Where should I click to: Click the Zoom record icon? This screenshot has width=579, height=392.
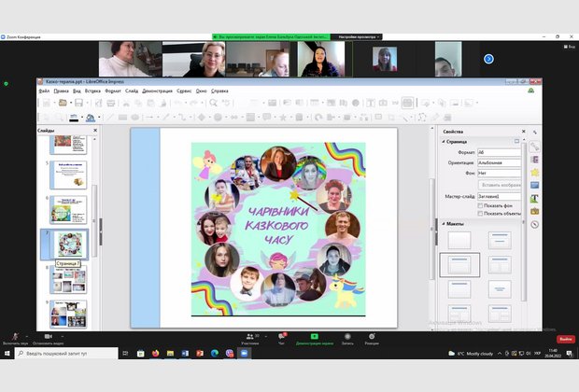[347, 338]
